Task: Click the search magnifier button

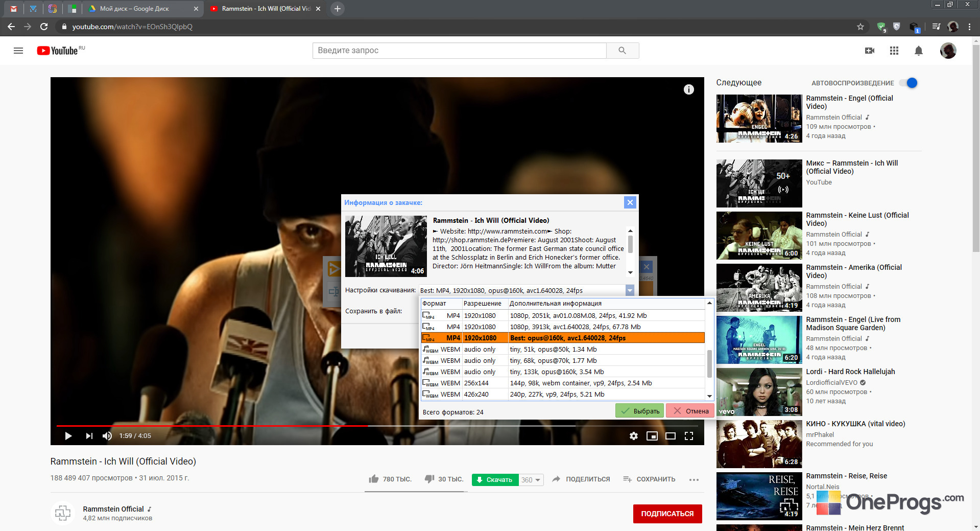Action: point(622,51)
